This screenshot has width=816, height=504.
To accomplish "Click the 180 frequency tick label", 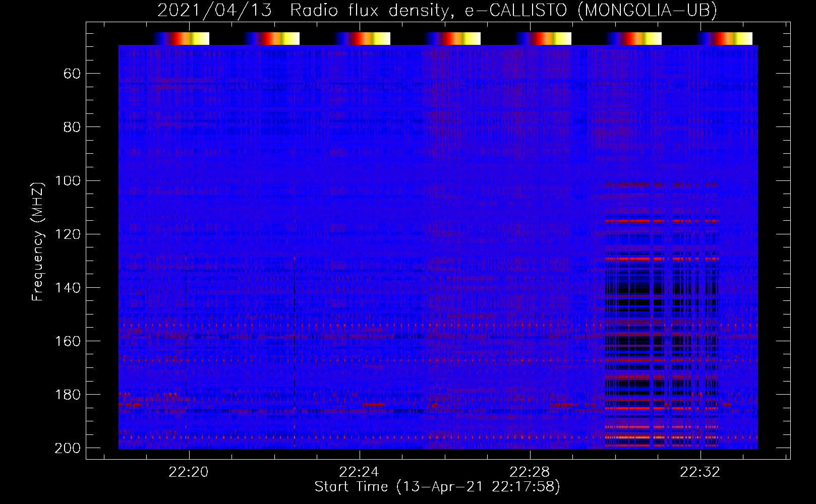I will tap(68, 395).
